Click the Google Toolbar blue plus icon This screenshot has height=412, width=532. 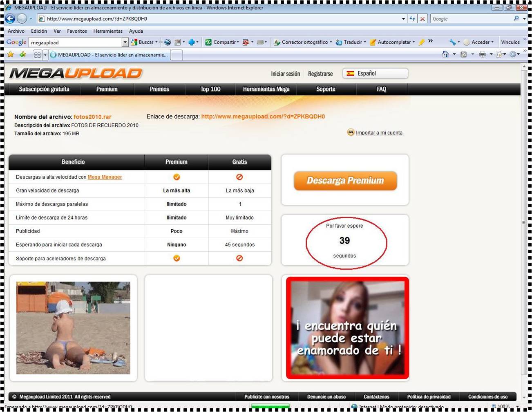pos(191,42)
